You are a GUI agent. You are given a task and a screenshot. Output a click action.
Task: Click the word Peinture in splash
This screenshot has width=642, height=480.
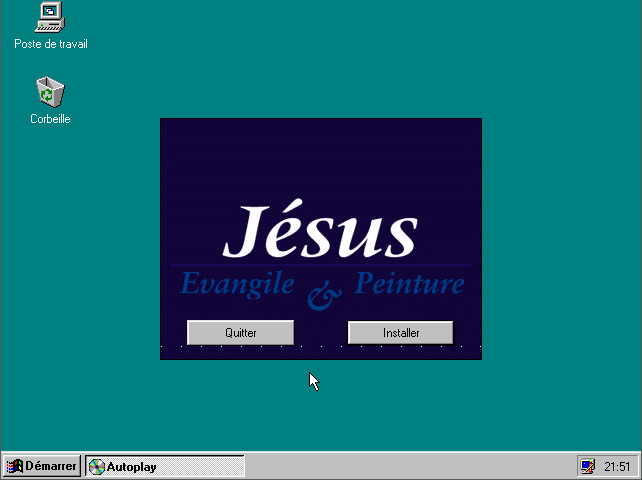[x=409, y=284]
